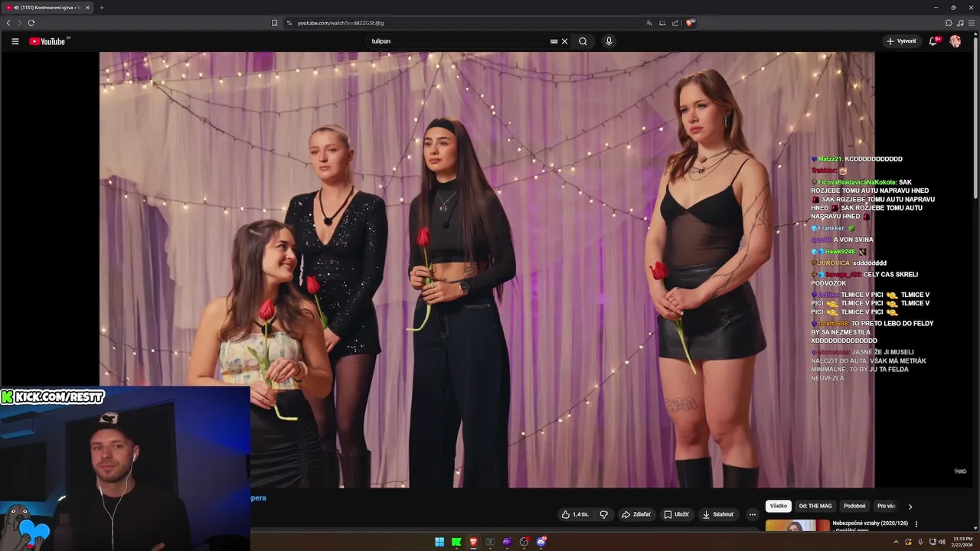The height and width of the screenshot is (551, 980).
Task: Click the Zdieľať share button
Action: [636, 514]
